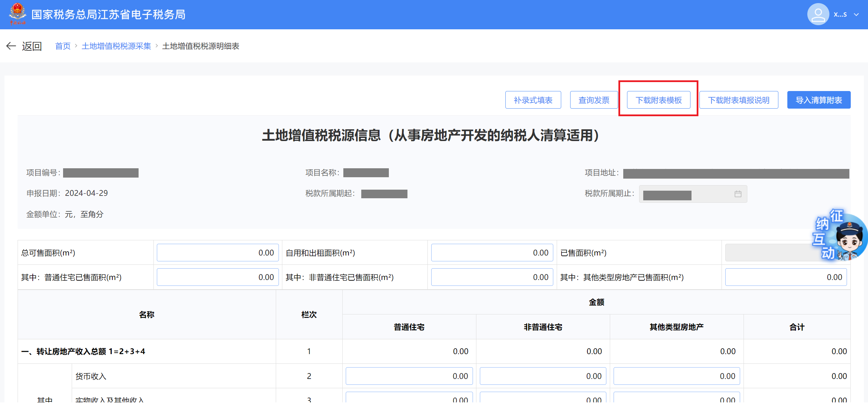This screenshot has height=411, width=868.
Task: Open the calendar icon in 税款所属期止
Action: (x=738, y=194)
